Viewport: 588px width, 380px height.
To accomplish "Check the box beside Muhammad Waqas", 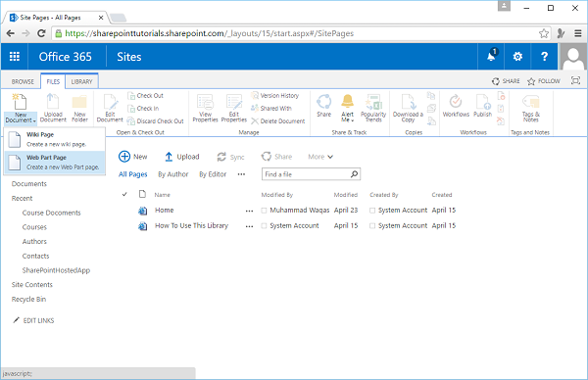I will [264, 211].
